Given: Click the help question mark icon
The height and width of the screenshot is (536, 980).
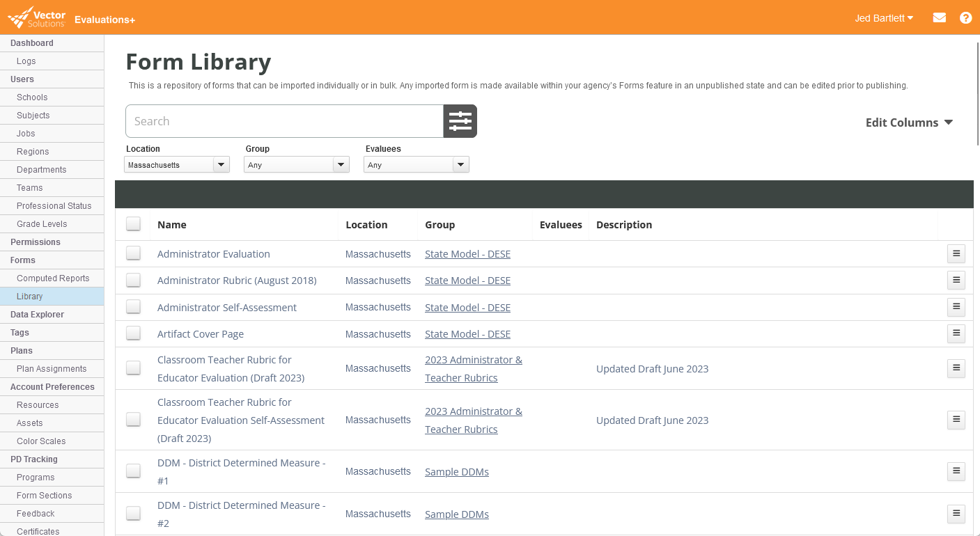Looking at the screenshot, I should 965,18.
